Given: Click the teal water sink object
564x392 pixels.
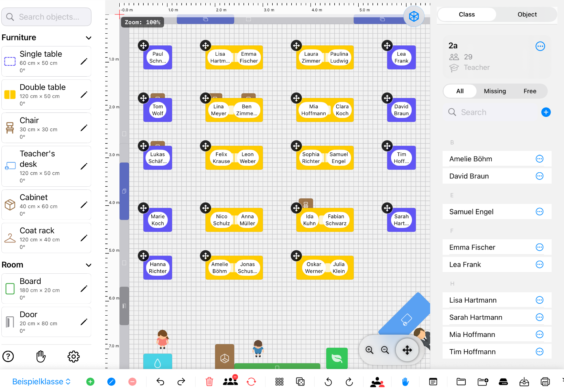Looking at the screenshot, I should coord(158,362).
